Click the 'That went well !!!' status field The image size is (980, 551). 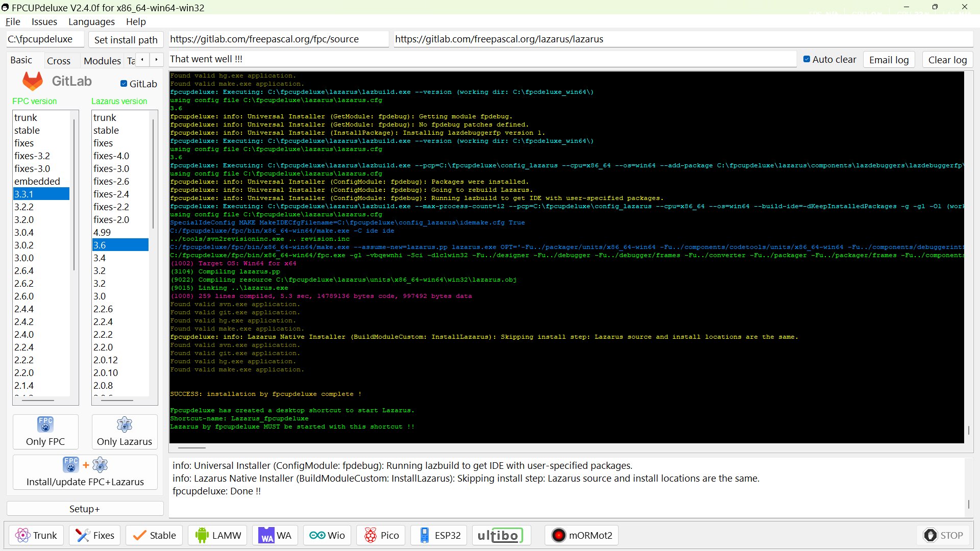pos(482,59)
